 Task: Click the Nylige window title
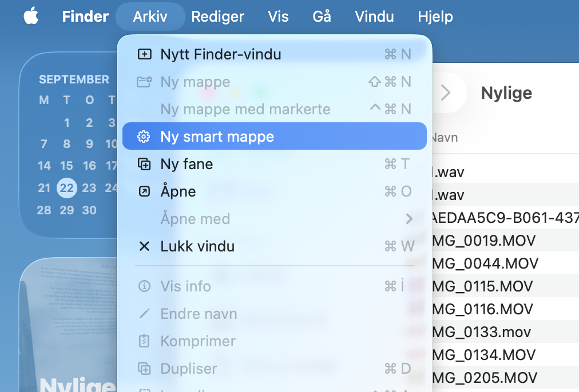506,93
